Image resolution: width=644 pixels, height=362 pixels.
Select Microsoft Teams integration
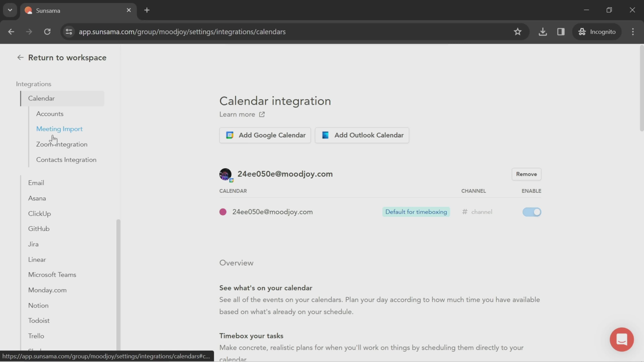52,275
